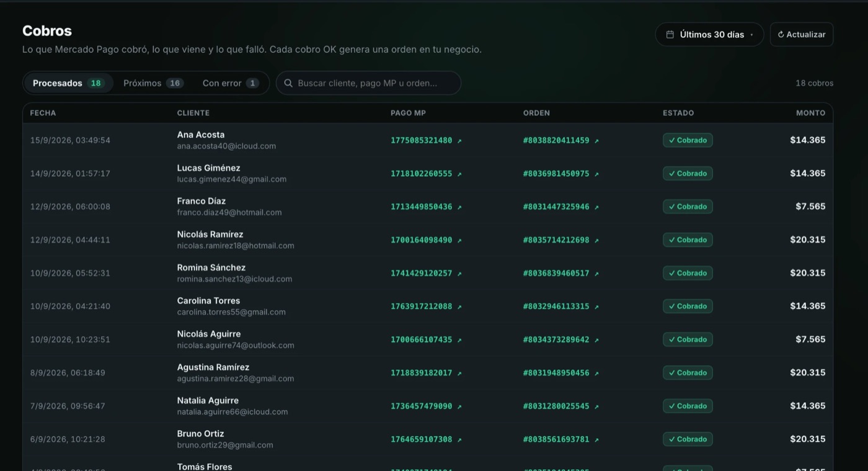The height and width of the screenshot is (471, 868).
Task: Click the Actualizar refresh button
Action: pos(802,35)
